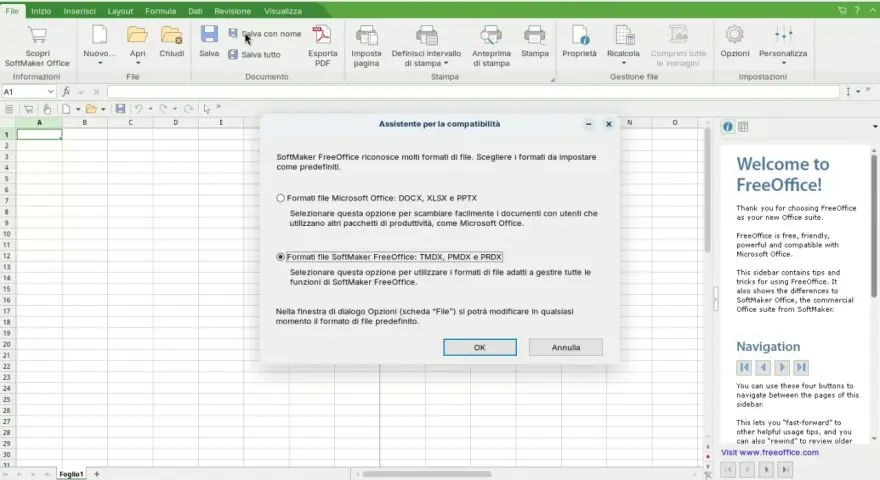Open the A1 cell reference name box dropdown

(51, 92)
